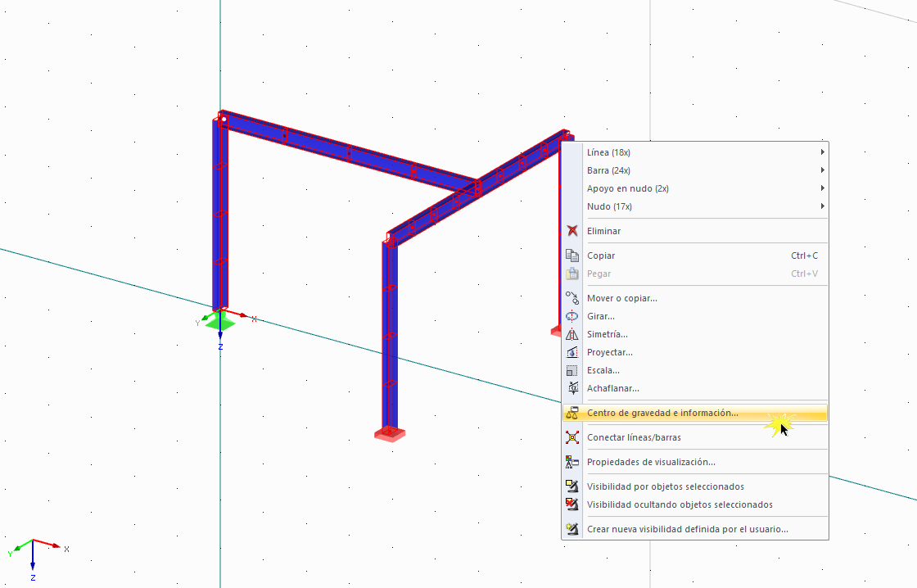917x588 pixels.
Task: Click the Mover o copiar icon
Action: pyautogui.click(x=572, y=298)
